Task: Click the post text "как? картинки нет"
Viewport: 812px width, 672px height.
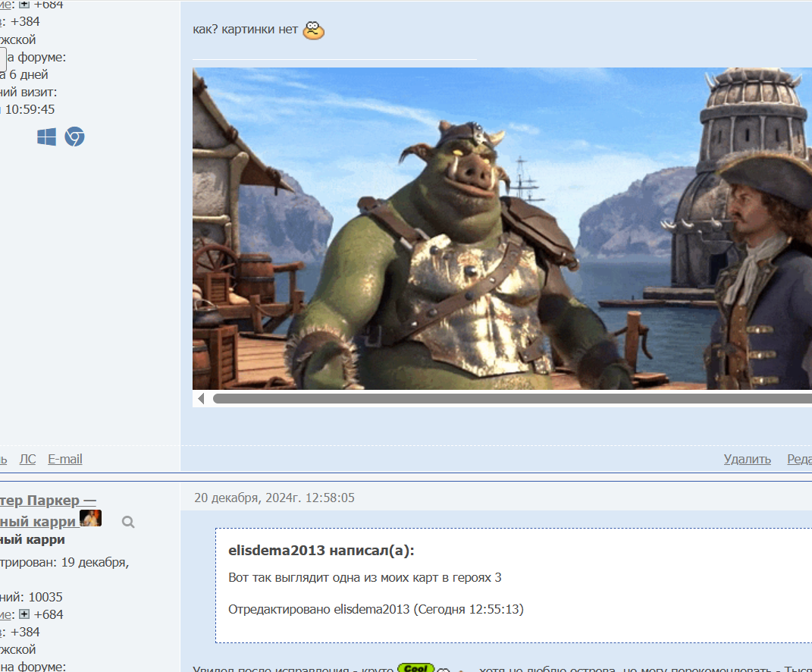Action: pyautogui.click(x=245, y=31)
